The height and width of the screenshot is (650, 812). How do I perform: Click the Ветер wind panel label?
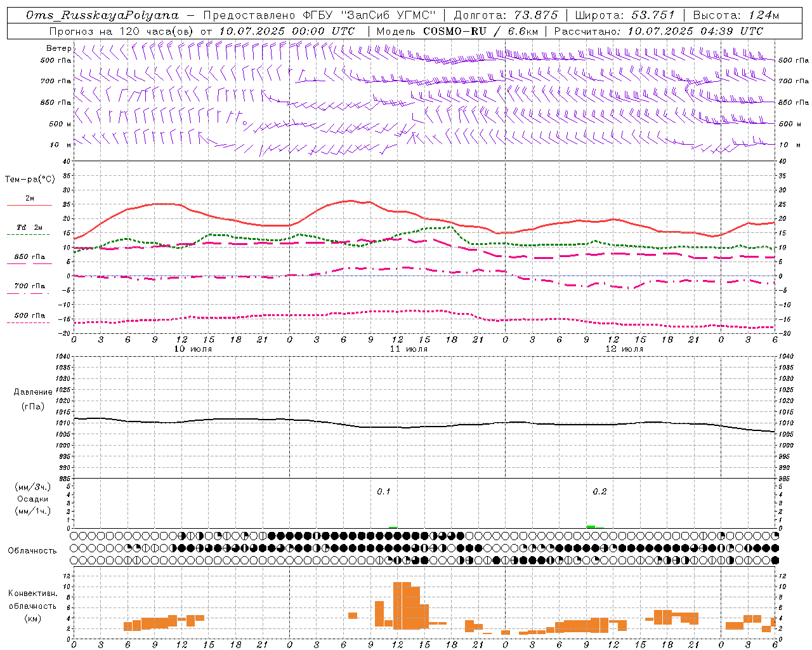pyautogui.click(x=58, y=48)
